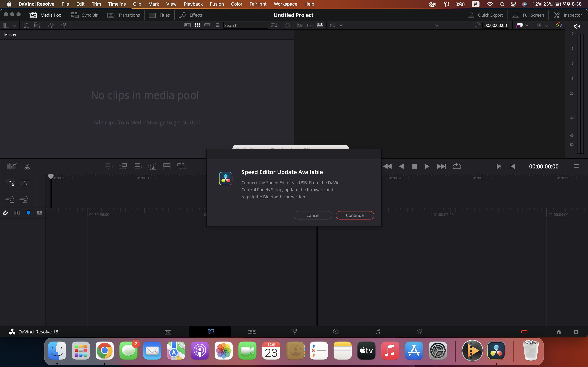Click the Import Media icon
588x367 pixels.
[26, 25]
